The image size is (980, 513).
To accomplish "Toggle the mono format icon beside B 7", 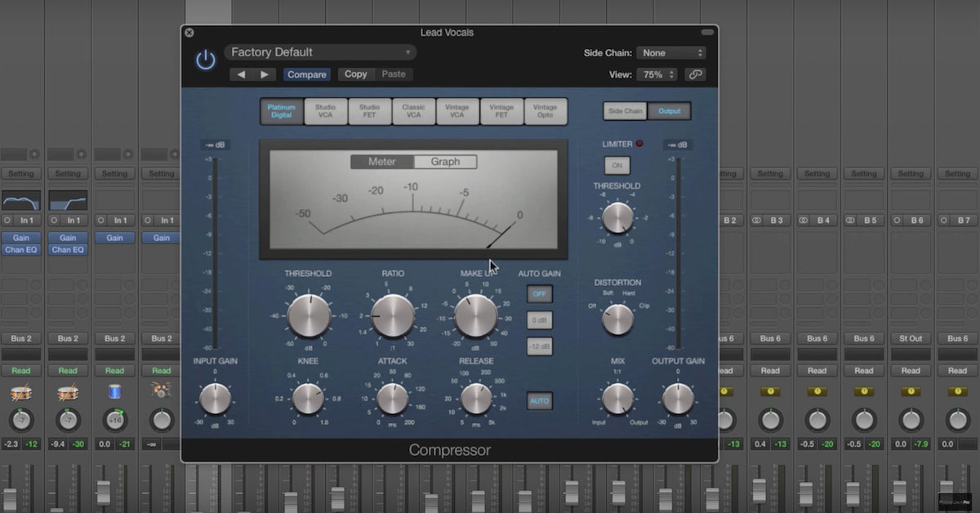I will pos(944,221).
